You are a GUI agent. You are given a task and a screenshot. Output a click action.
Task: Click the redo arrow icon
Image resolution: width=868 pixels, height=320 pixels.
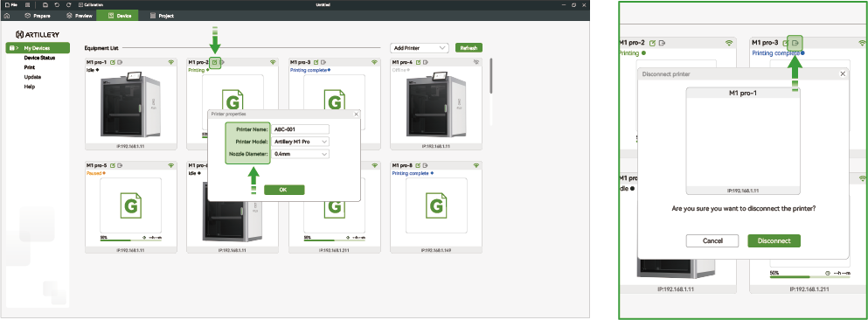pos(68,4)
